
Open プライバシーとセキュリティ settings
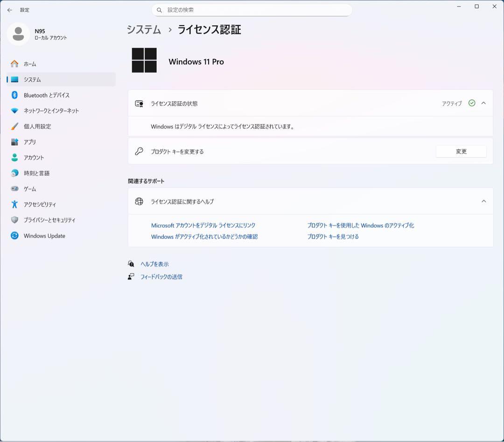[14, 220]
